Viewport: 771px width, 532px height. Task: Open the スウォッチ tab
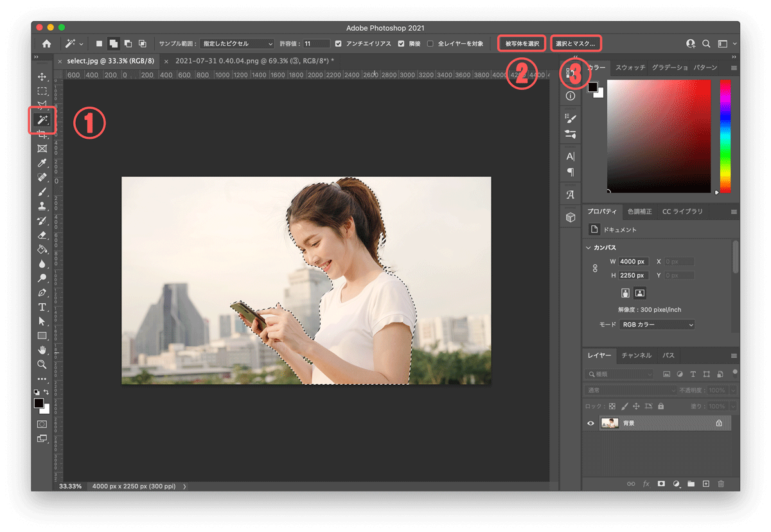pyautogui.click(x=630, y=67)
